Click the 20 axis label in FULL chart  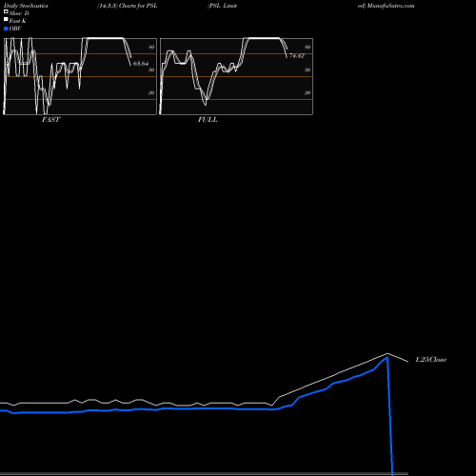307,92
